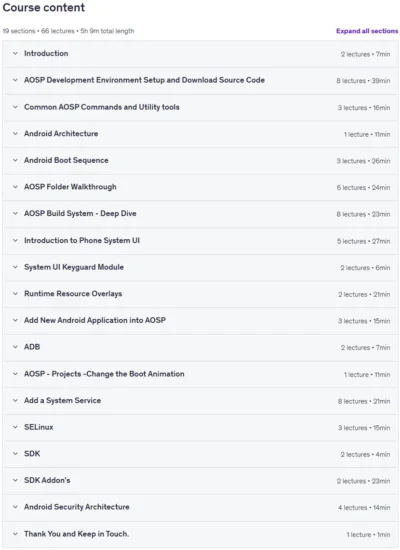This screenshot has height=550, width=400.
Task: Click chevron next to Android Boot Sequence
Action: click(x=15, y=161)
